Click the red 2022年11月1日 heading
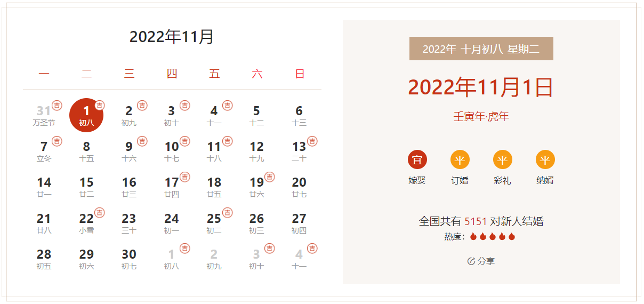The height and width of the screenshot is (304, 644). [x=481, y=87]
